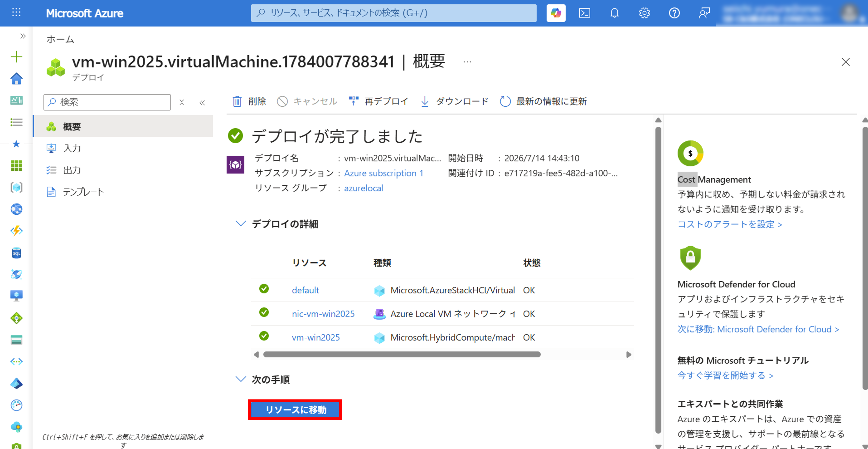
Task: Open Storage accounts icon in sidebar
Action: pos(16,340)
